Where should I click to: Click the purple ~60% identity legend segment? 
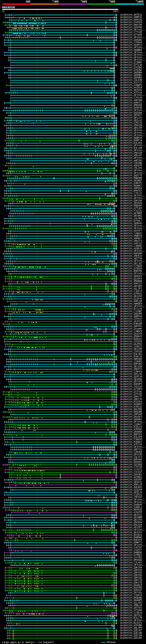pos(73,4)
